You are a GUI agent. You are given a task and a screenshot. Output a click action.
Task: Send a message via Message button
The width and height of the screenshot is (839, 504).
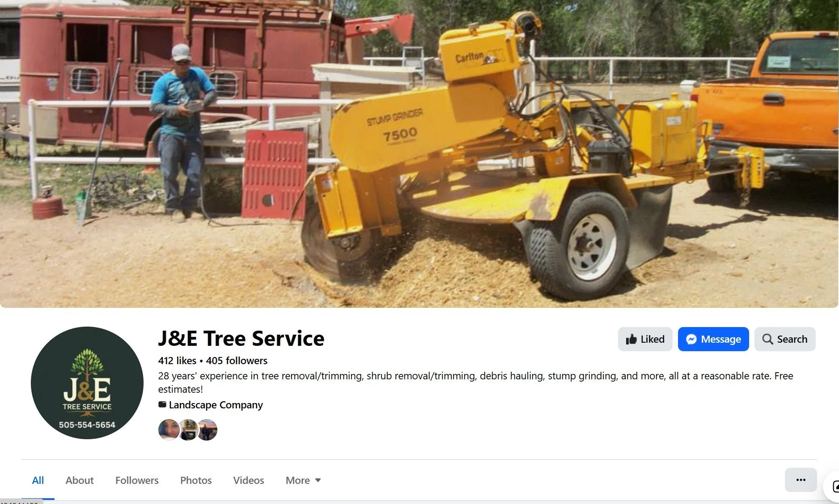coord(713,339)
